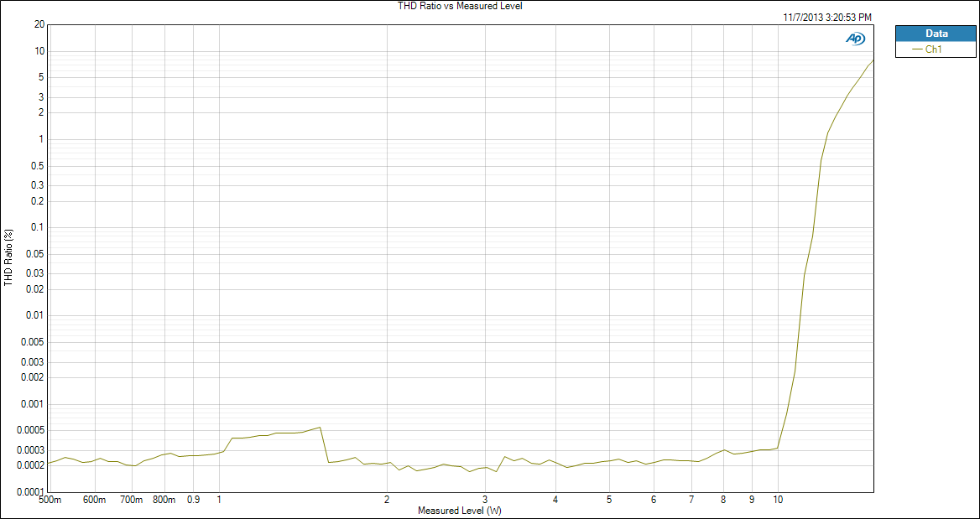The image size is (980, 519).
Task: Click the 800m x-axis tick label
Action: [165, 501]
